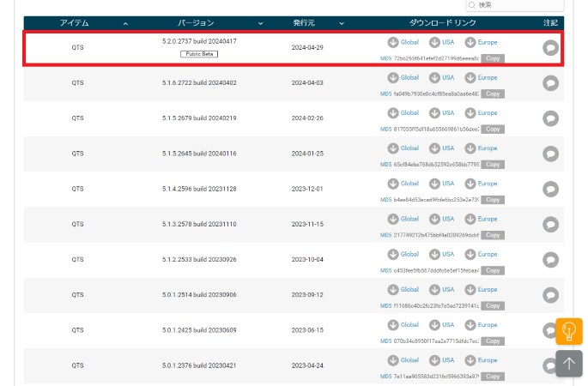Download QTS 5.2.0.2737 from Europe server
588x386 pixels.
(x=481, y=42)
